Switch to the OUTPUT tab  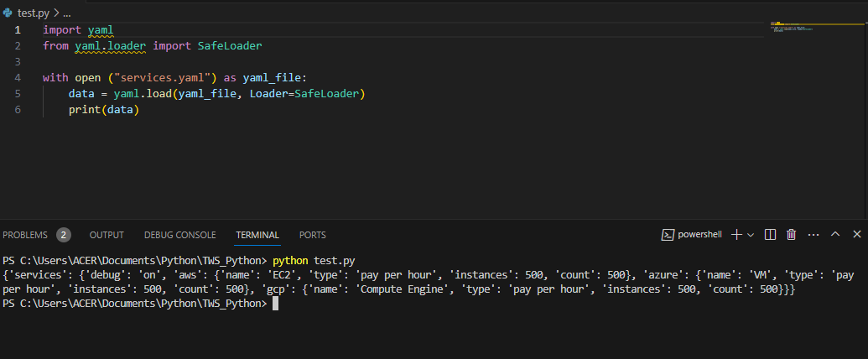click(107, 235)
